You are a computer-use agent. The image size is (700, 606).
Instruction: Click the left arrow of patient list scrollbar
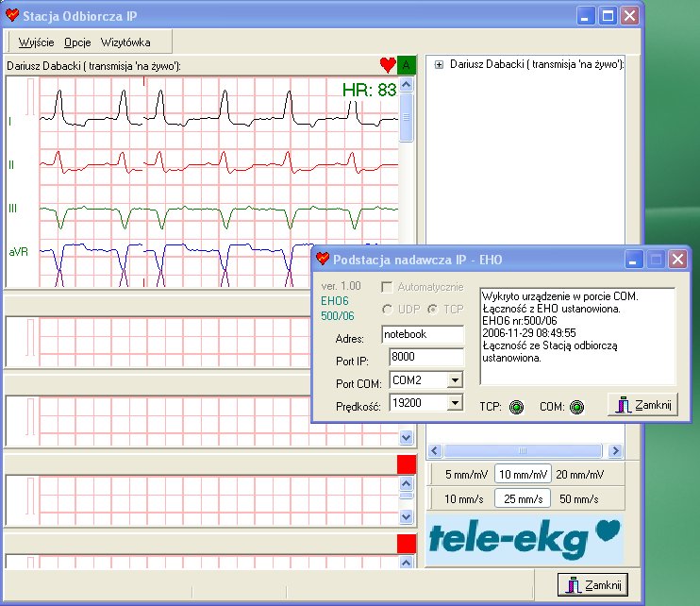click(x=435, y=451)
